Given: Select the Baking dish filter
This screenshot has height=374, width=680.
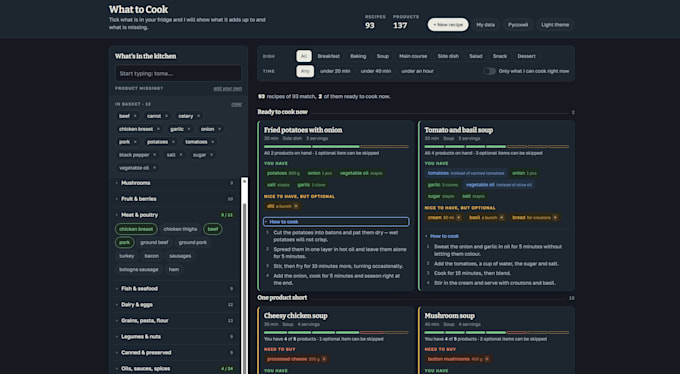Looking at the screenshot, I should 358,56.
